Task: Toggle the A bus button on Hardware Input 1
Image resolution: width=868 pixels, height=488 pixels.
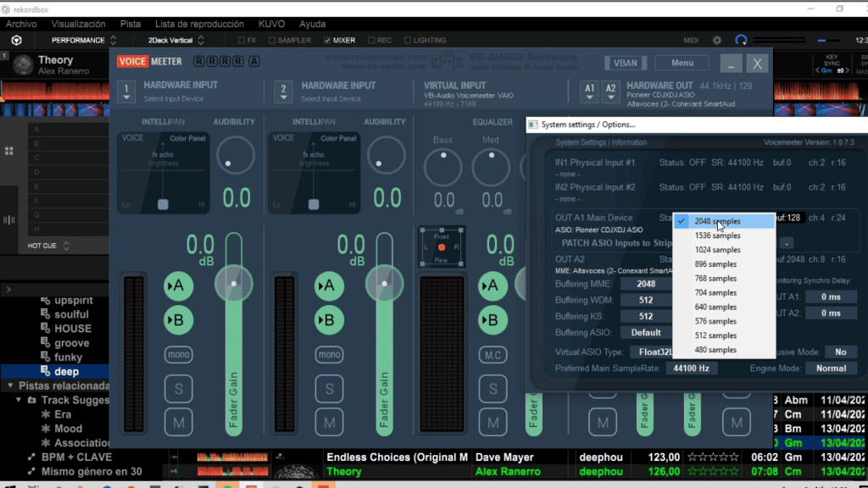Action: click(178, 286)
